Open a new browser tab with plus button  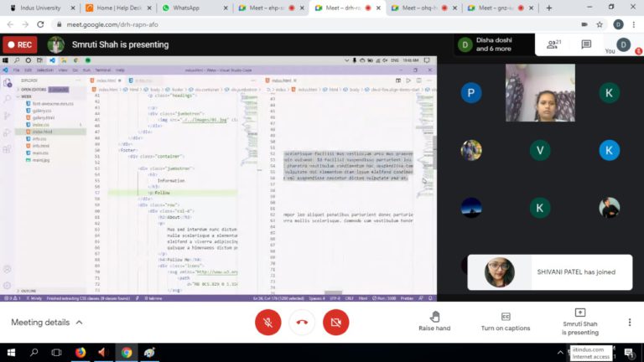click(x=549, y=8)
